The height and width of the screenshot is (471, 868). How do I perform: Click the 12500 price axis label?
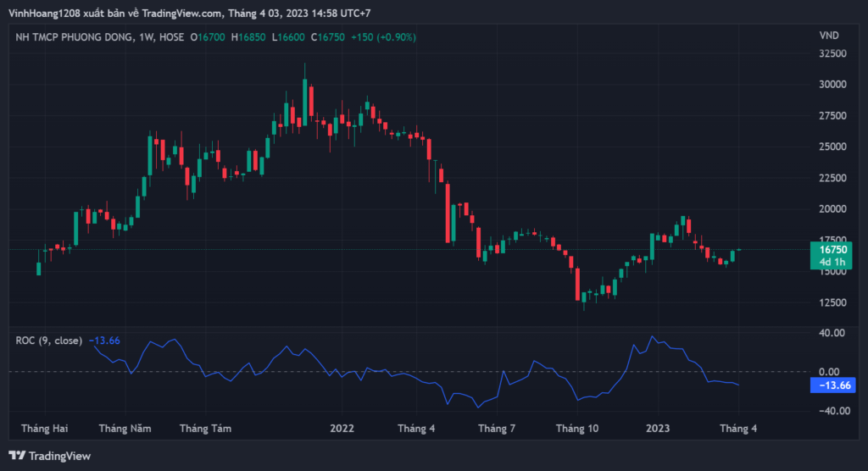pos(832,302)
